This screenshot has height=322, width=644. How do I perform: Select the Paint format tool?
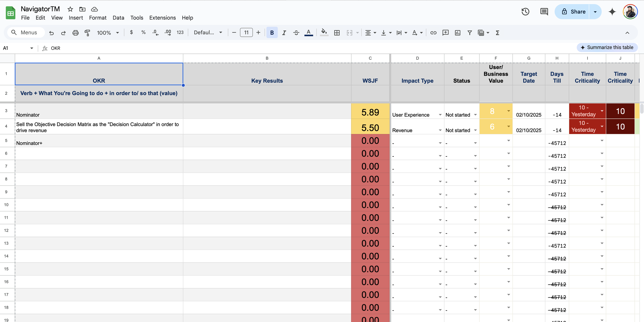tap(87, 33)
